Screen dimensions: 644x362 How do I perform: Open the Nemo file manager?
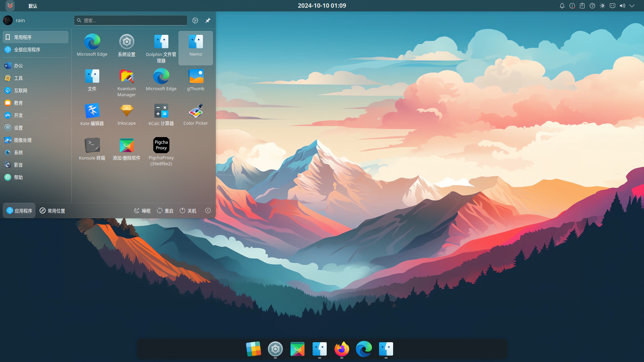point(196,48)
